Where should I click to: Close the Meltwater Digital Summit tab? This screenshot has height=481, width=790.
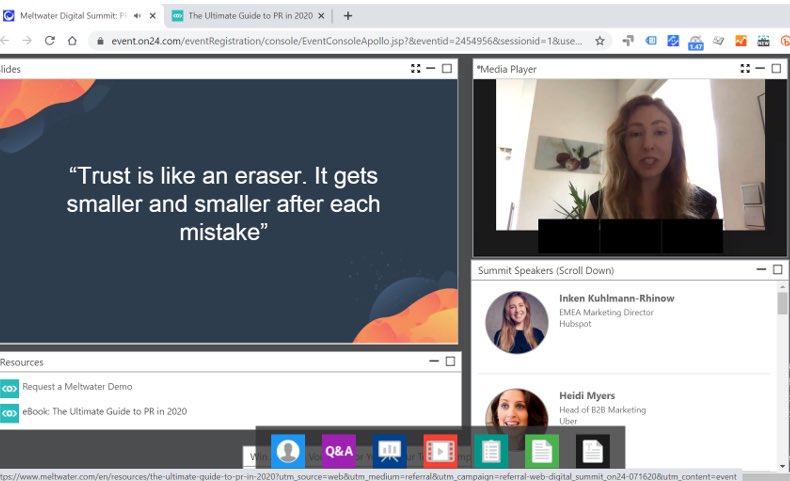(153, 16)
